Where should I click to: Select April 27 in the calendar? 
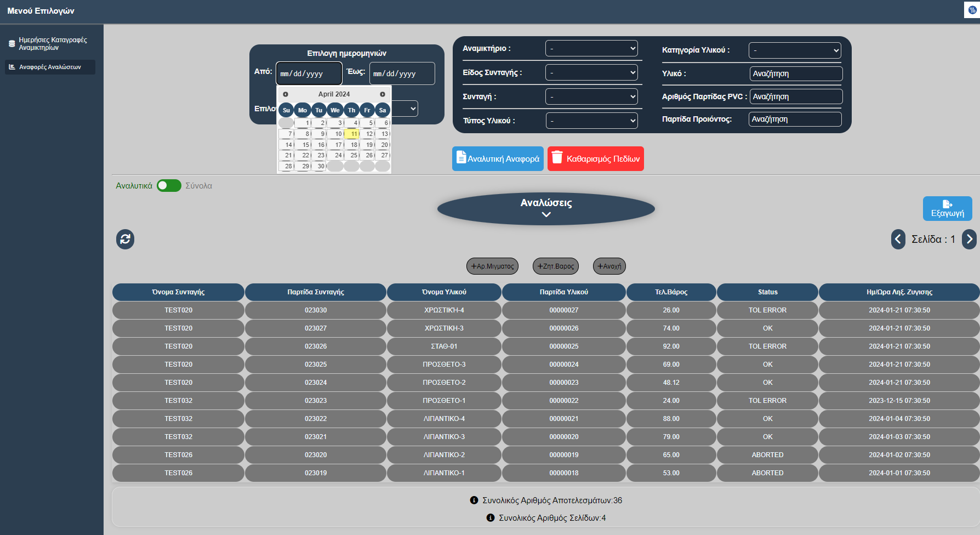tap(383, 155)
